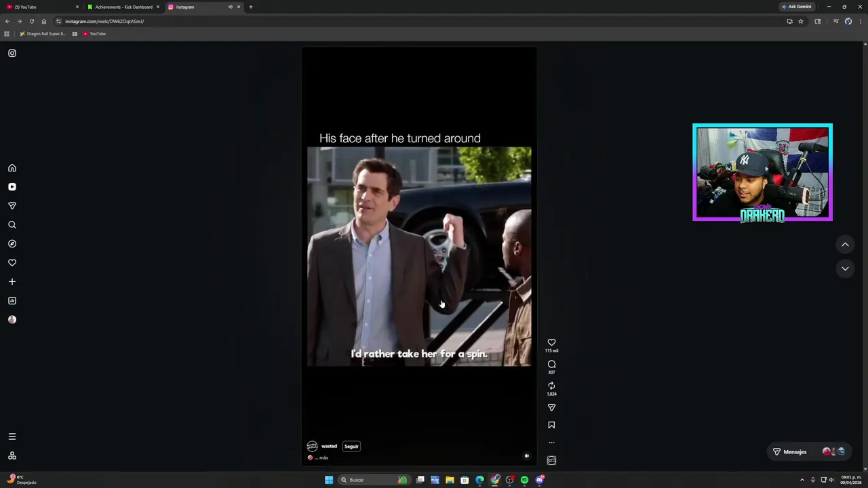Open the Reels icon in sidebar

[12, 187]
